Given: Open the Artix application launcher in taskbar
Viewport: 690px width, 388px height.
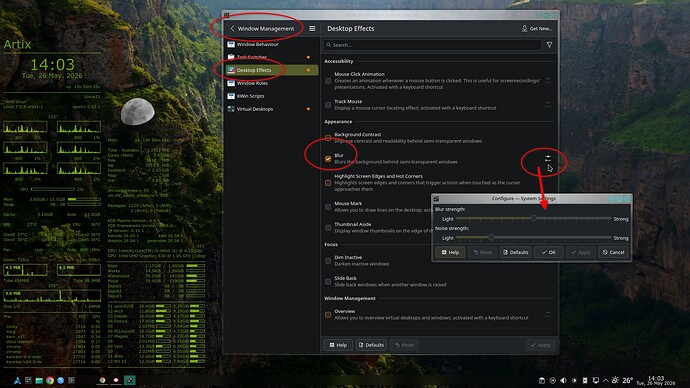Looking at the screenshot, I should [17, 381].
